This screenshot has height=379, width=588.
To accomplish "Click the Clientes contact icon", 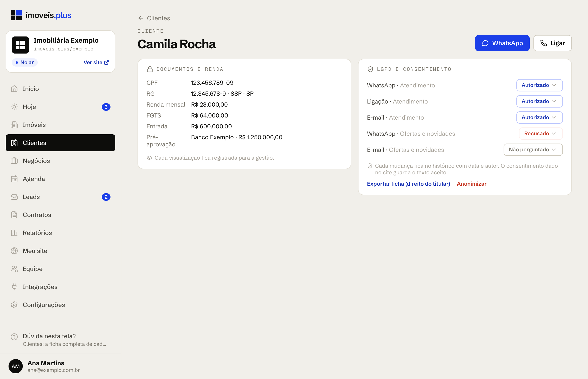I will (x=14, y=143).
